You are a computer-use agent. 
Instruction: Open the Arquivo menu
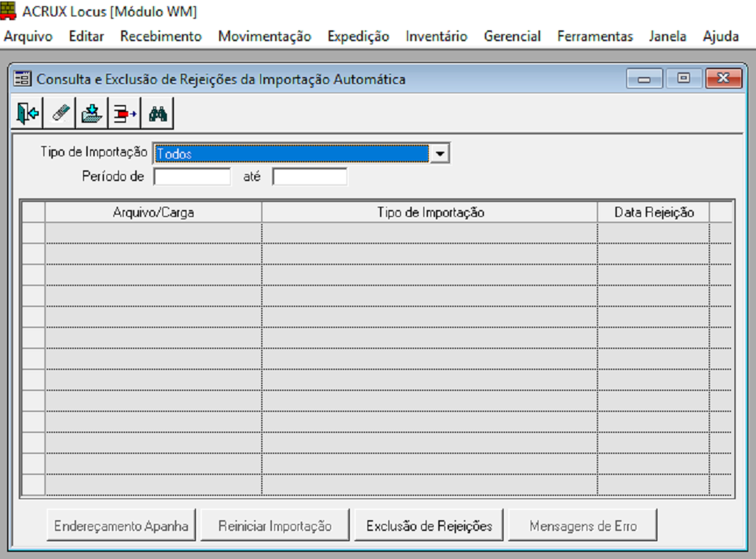point(28,37)
